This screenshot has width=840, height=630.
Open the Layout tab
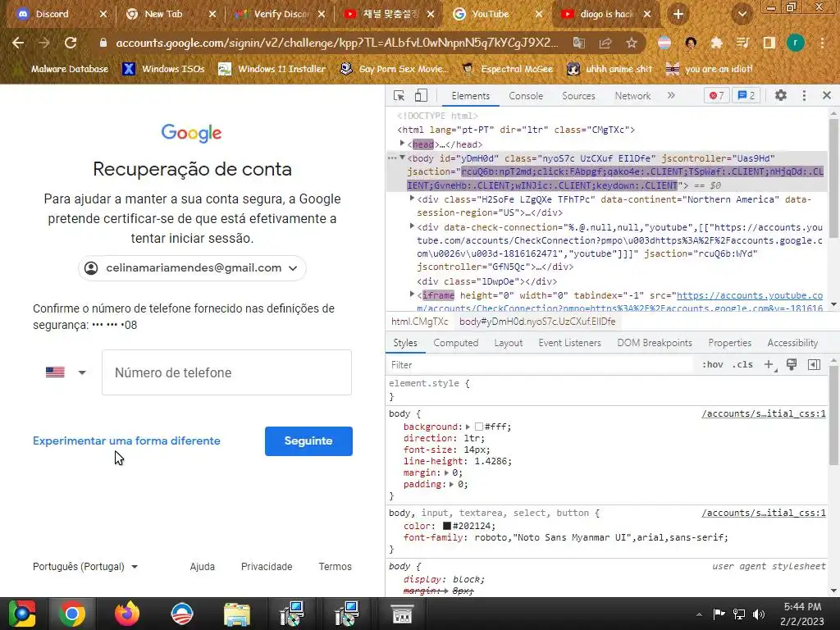[509, 343]
